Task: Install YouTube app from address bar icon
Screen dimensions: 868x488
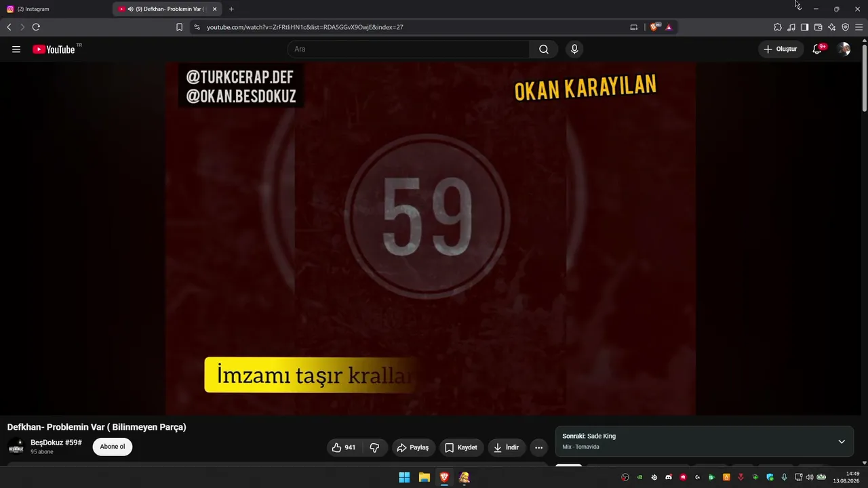Action: (x=634, y=27)
